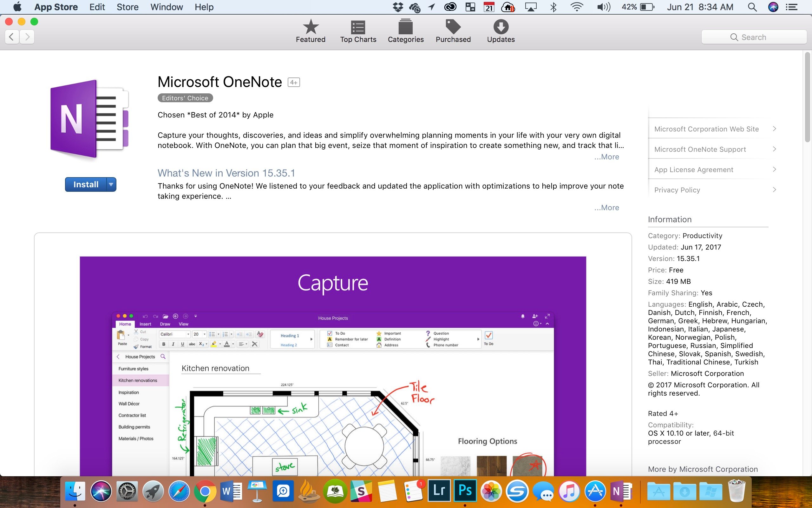812x508 pixels.
Task: Open the Wi-Fi menu
Action: click(576, 7)
